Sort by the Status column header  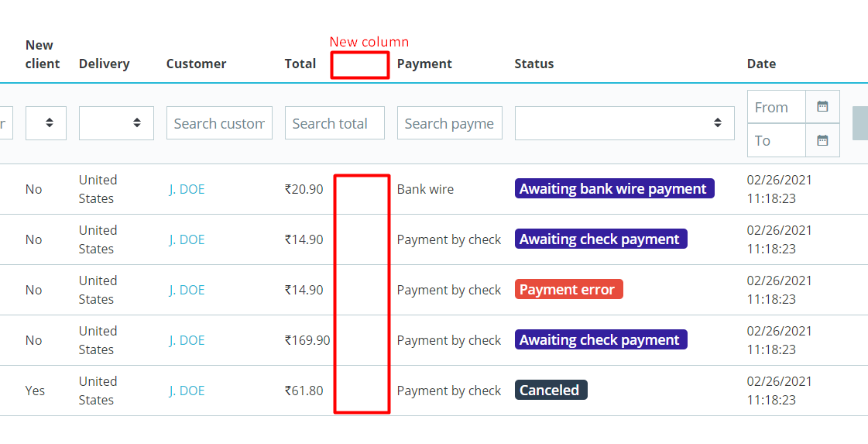[533, 64]
